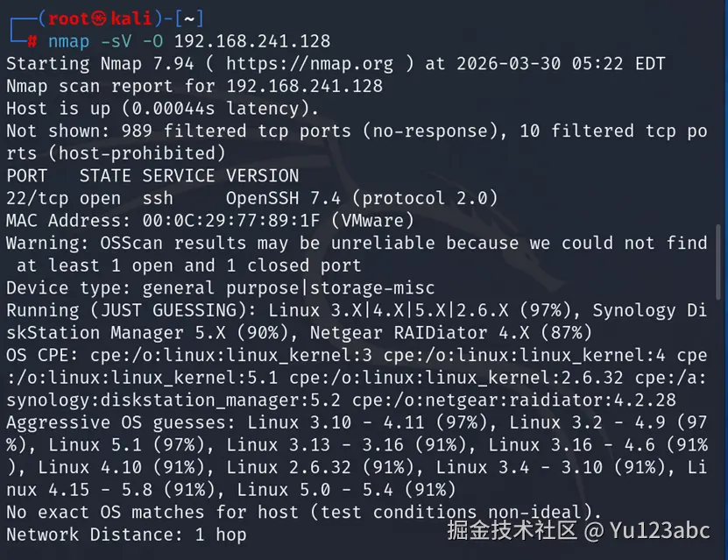Click the 22/tcp port entry
This screenshot has height=560, width=728.
(37, 199)
